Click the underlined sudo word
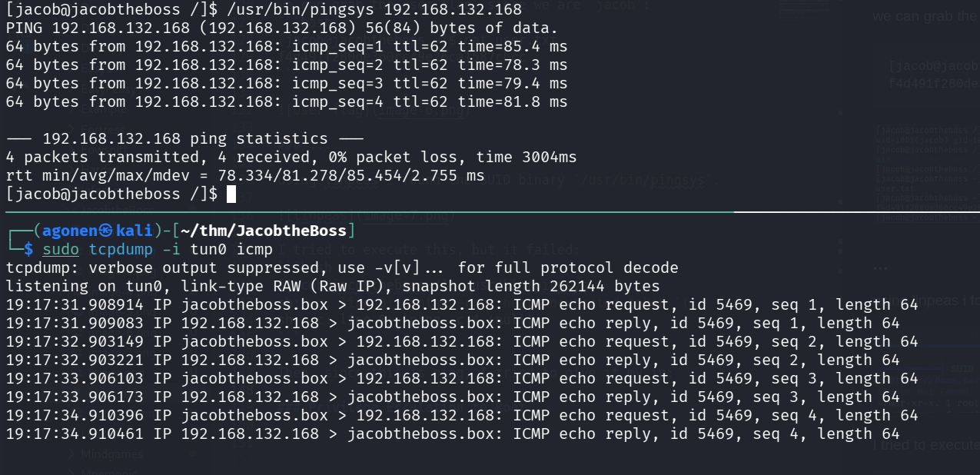980x475 pixels. 60,249
